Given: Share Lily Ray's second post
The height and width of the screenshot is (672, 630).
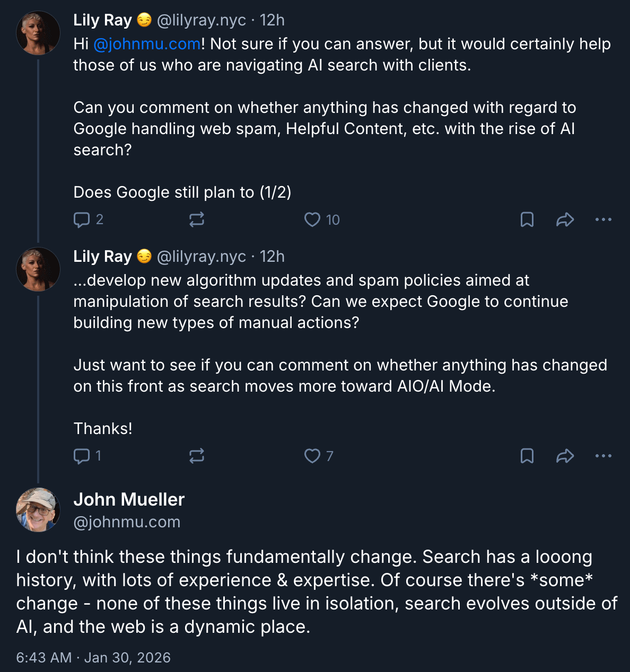Looking at the screenshot, I should (x=565, y=456).
